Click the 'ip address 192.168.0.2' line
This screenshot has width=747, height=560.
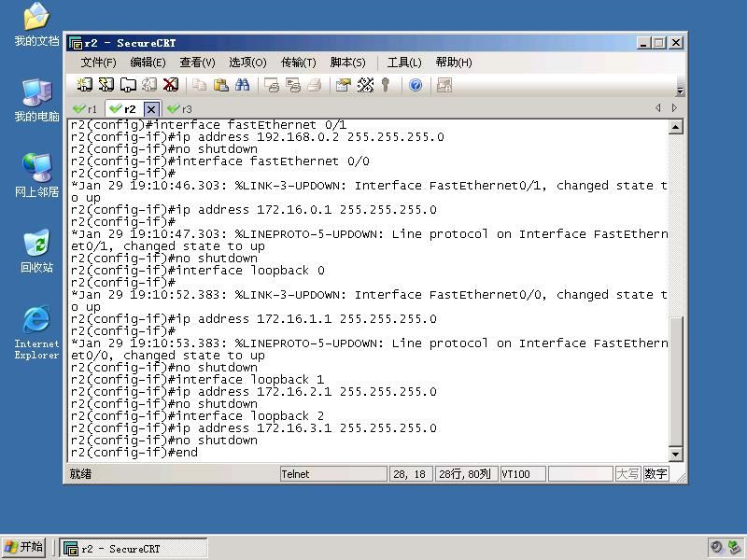(258, 137)
